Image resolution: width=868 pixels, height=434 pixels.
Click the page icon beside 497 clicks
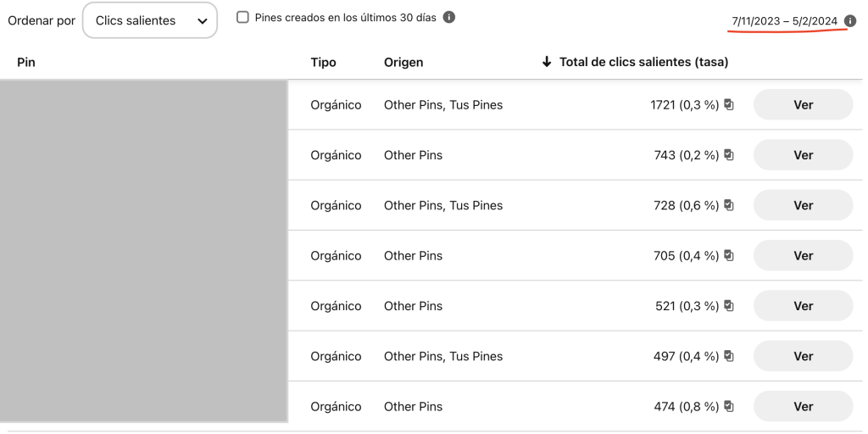coord(729,356)
